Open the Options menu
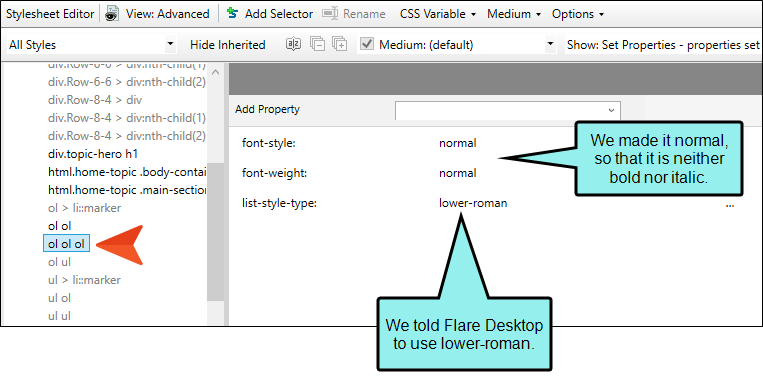 (x=578, y=14)
